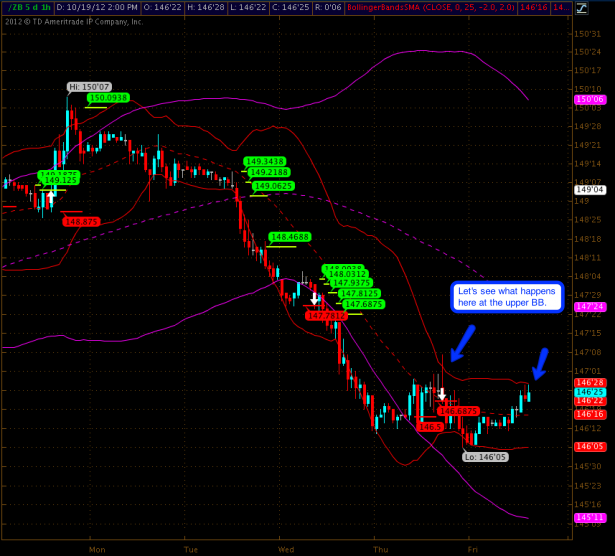
Task: Select the red 148.875 price label
Action: point(80,221)
